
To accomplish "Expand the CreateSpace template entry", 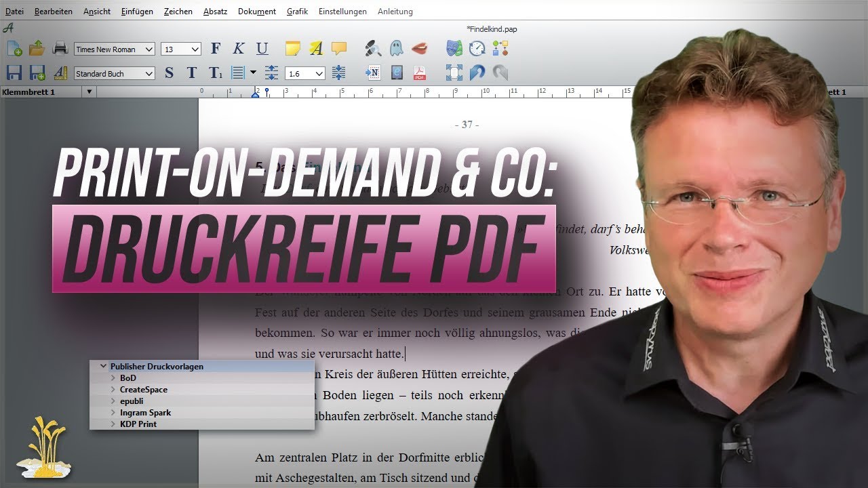I will 114,389.
